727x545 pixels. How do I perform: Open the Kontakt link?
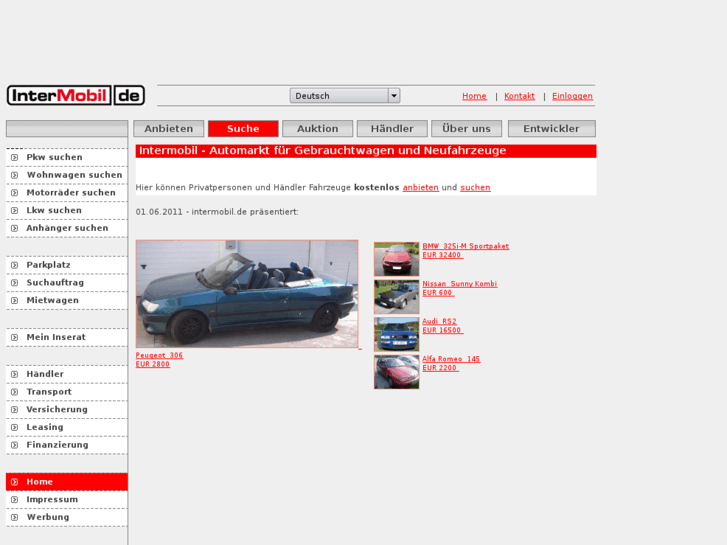pyautogui.click(x=519, y=96)
